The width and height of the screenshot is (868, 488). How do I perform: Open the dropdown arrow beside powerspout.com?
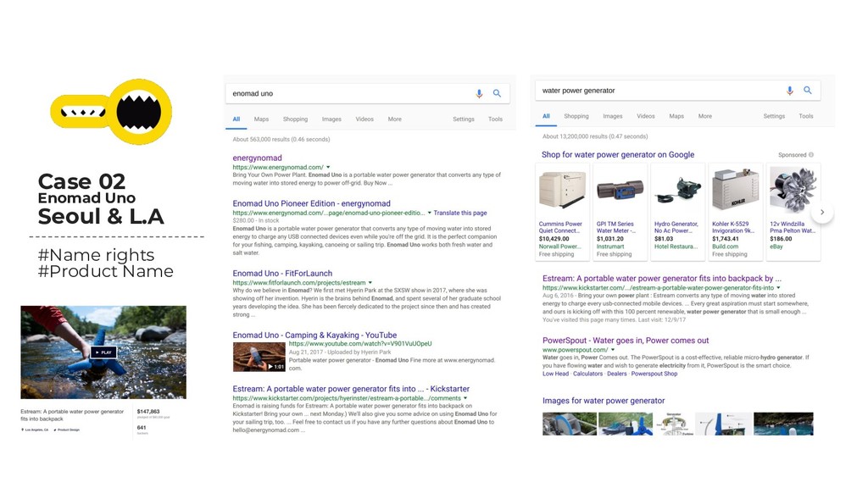tap(613, 350)
